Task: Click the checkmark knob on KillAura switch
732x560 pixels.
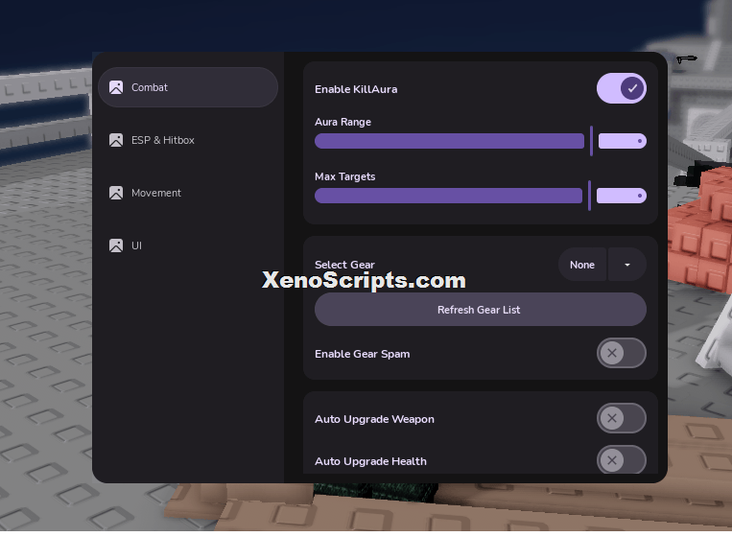Action: (632, 88)
